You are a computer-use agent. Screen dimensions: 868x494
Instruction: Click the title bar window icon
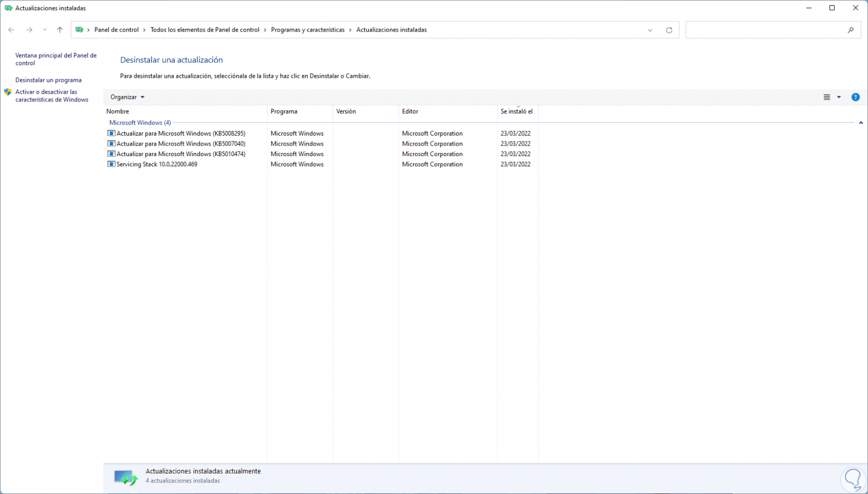(x=8, y=8)
